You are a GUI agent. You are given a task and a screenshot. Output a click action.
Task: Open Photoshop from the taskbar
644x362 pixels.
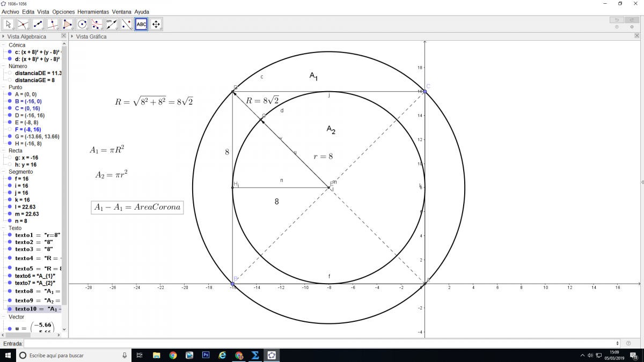pos(206,355)
